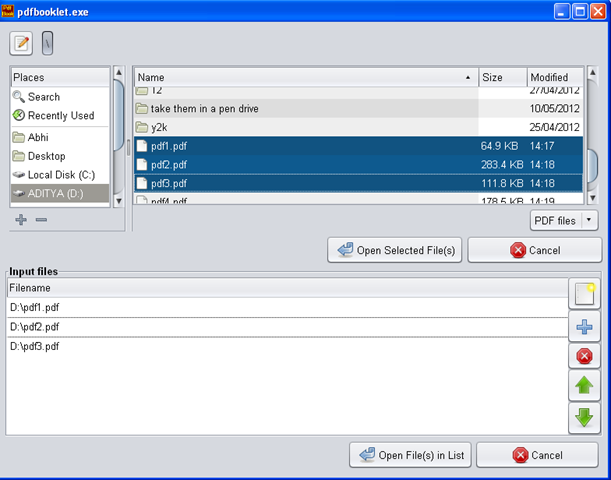Click the file list vertical scrollbar thumb
The width and height of the screenshot is (611, 480).
coord(592,166)
